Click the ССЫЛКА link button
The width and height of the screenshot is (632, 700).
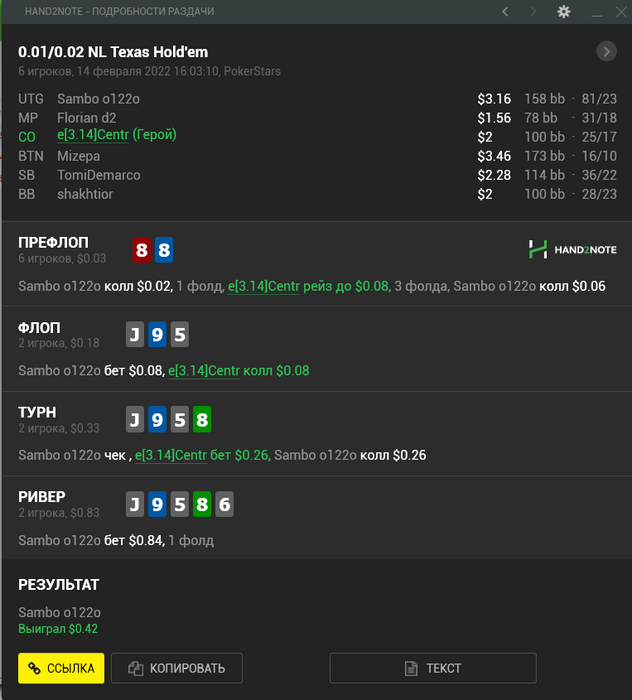coord(61,668)
